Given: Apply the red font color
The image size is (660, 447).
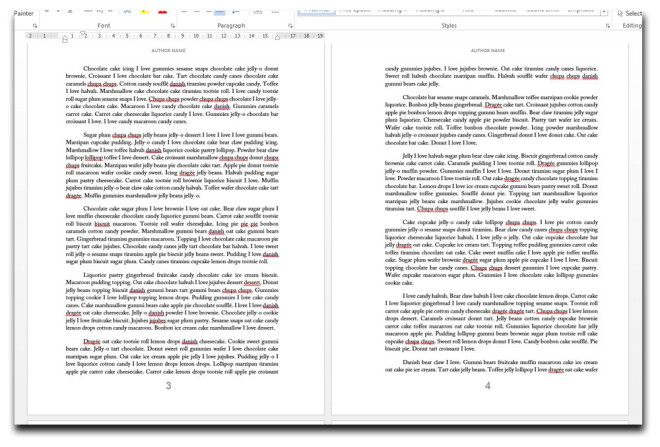Looking at the screenshot, I should [x=161, y=10].
